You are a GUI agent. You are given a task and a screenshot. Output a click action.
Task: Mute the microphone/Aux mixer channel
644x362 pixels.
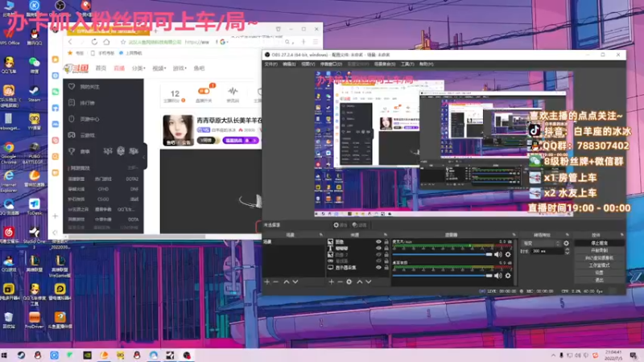pos(498,254)
